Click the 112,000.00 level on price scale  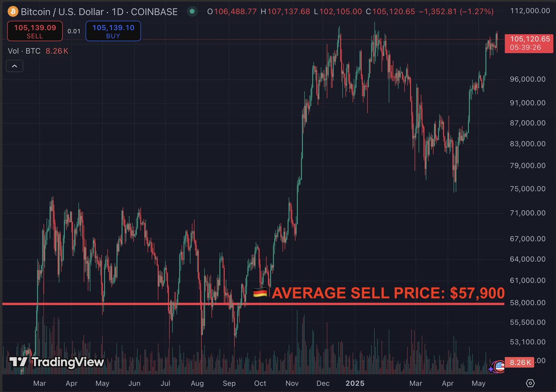tap(528, 11)
